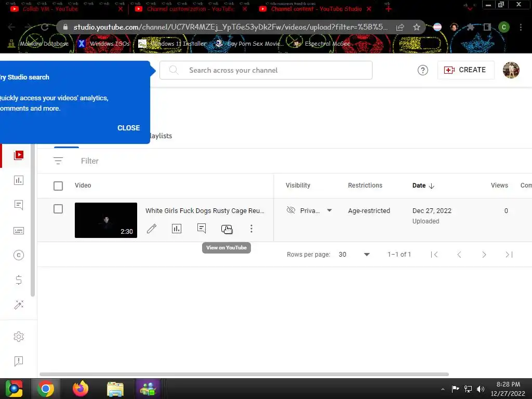Sort by the Date column header

coord(423,185)
